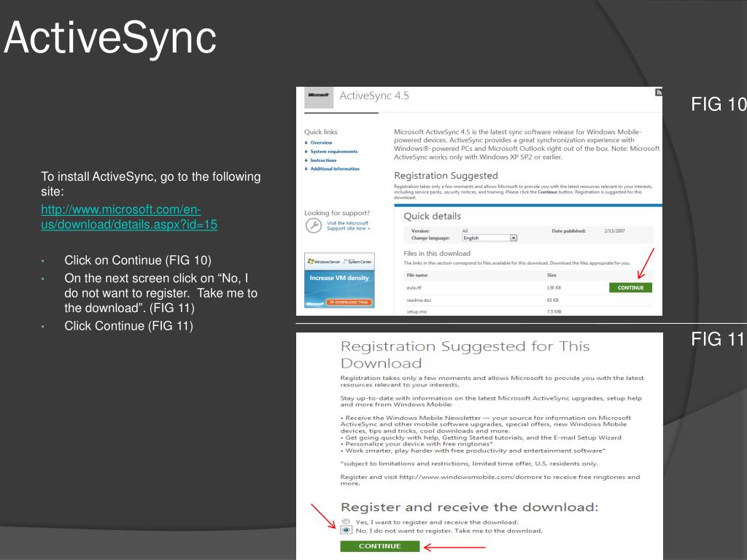Select Yes, I want to register radio

click(x=347, y=522)
